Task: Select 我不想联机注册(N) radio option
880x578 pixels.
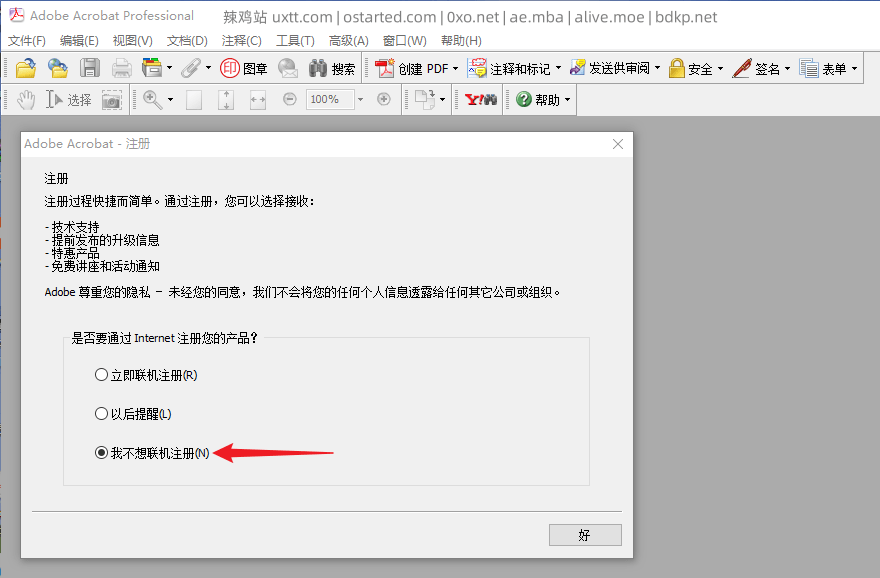Action: pos(152,453)
